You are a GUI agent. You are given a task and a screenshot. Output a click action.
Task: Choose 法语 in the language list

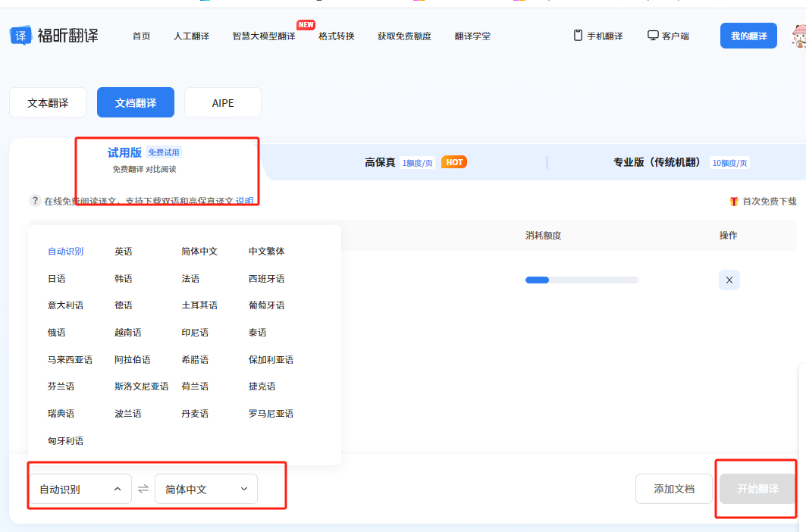[190, 279]
